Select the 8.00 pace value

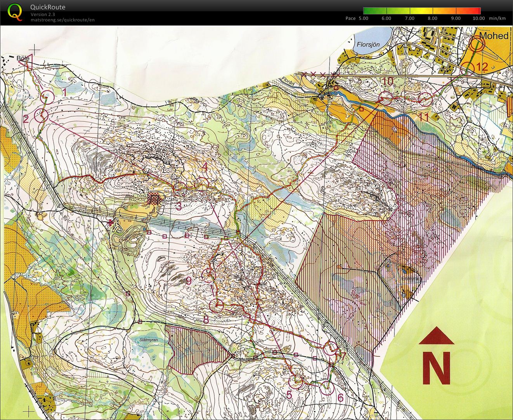pyautogui.click(x=433, y=18)
